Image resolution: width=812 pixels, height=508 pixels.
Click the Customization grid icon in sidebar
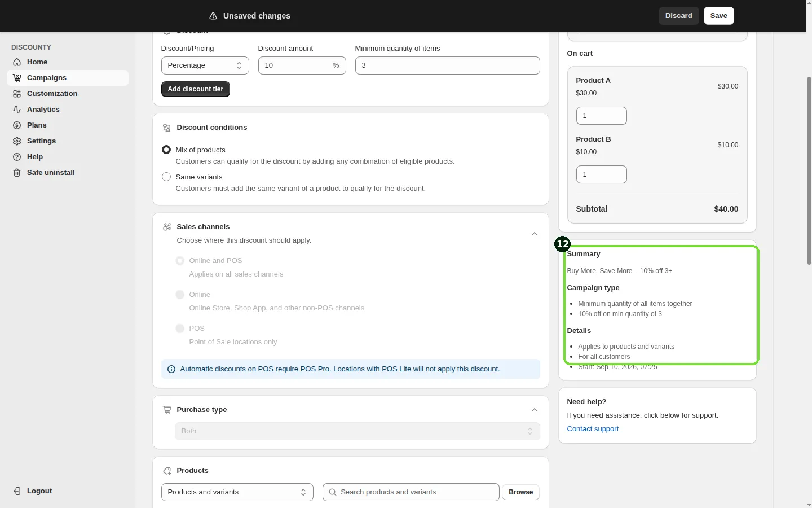[x=17, y=94]
